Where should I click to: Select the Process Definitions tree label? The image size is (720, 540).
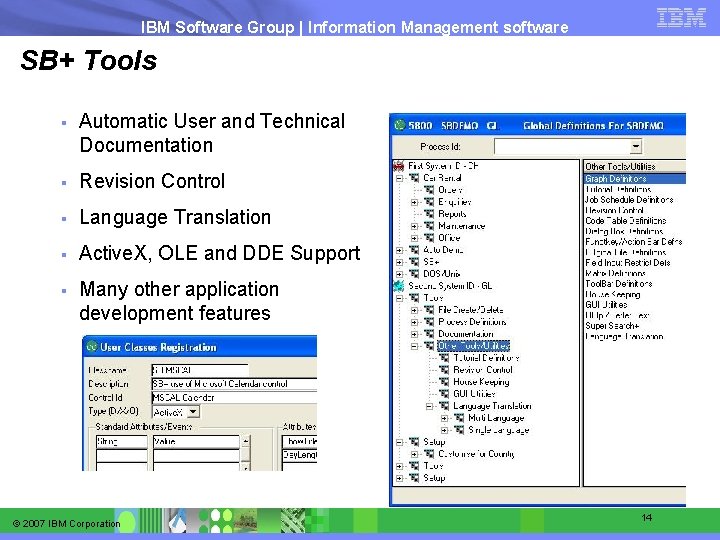coord(472,322)
